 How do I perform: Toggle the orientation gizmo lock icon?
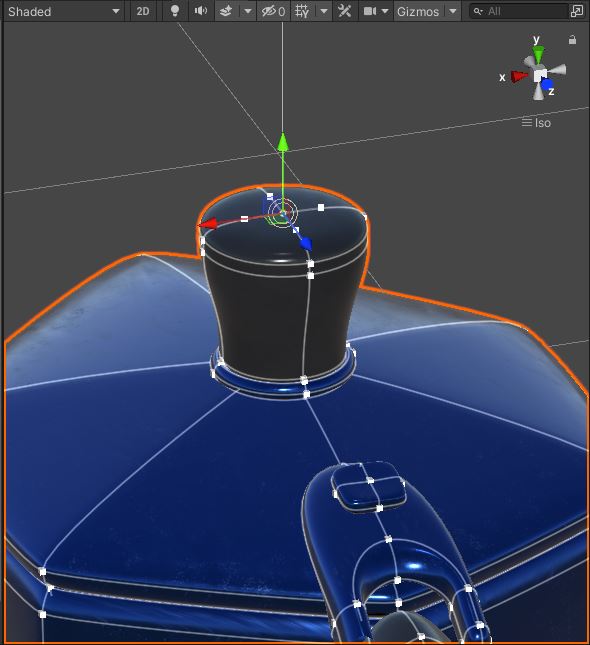tap(572, 40)
